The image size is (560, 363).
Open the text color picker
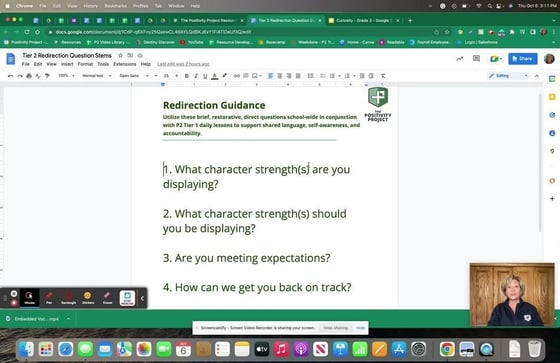tap(215, 76)
